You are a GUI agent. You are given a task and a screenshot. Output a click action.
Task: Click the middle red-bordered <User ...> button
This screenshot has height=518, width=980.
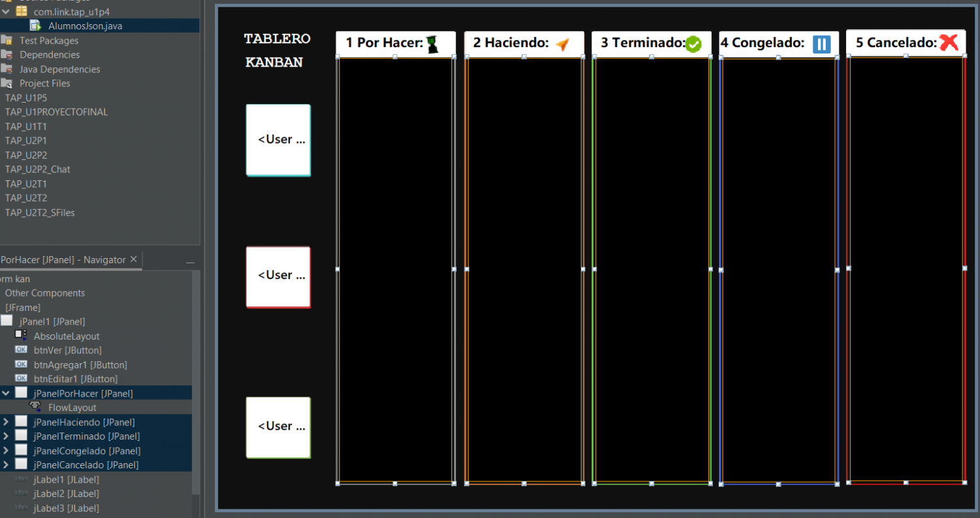(278, 276)
